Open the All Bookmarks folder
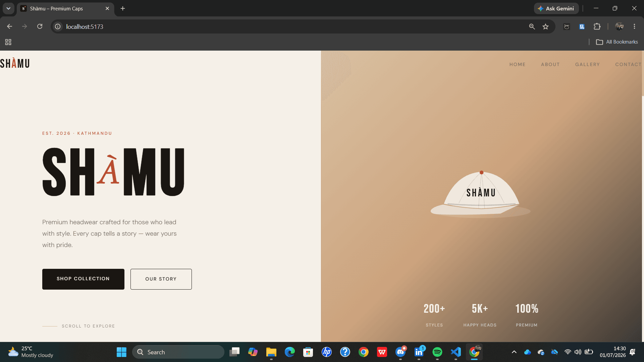This screenshot has width=644, height=362. 617,42
